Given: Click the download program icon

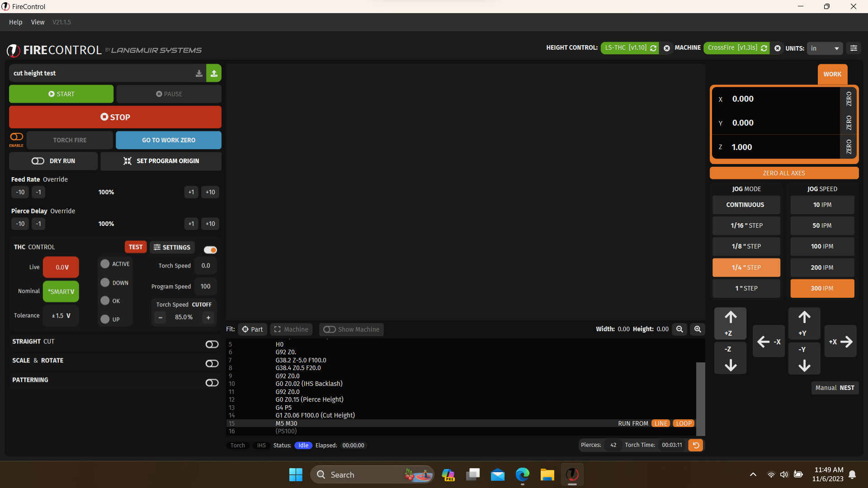Looking at the screenshot, I should [x=199, y=73].
